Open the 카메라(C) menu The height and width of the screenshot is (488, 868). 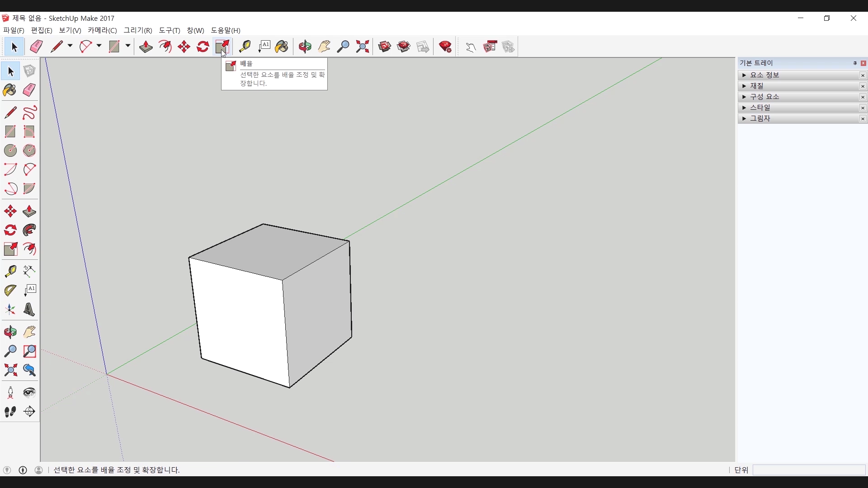tap(102, 30)
